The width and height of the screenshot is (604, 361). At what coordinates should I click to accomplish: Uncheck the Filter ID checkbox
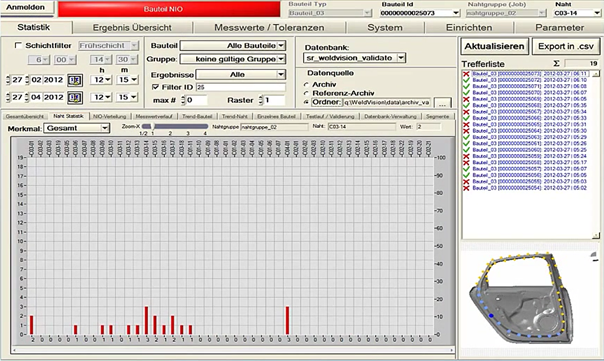[x=156, y=87]
